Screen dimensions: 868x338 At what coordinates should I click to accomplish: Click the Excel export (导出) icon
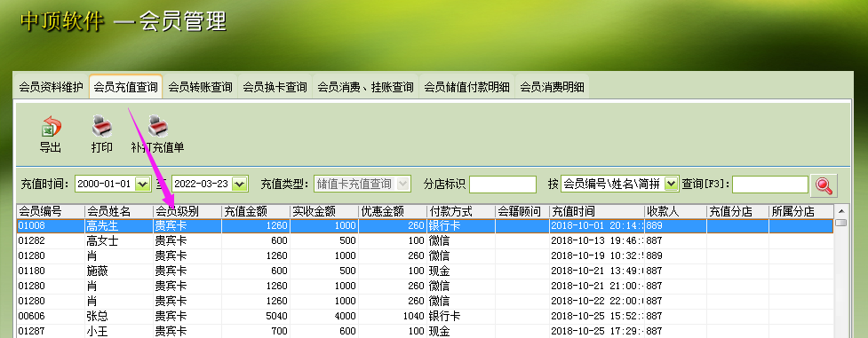tap(51, 127)
